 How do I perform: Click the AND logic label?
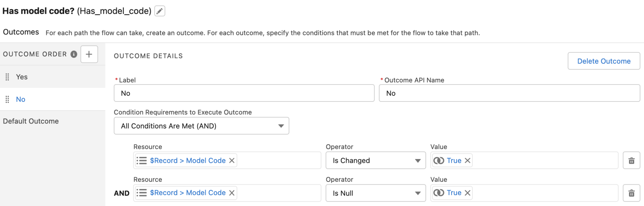(x=122, y=193)
